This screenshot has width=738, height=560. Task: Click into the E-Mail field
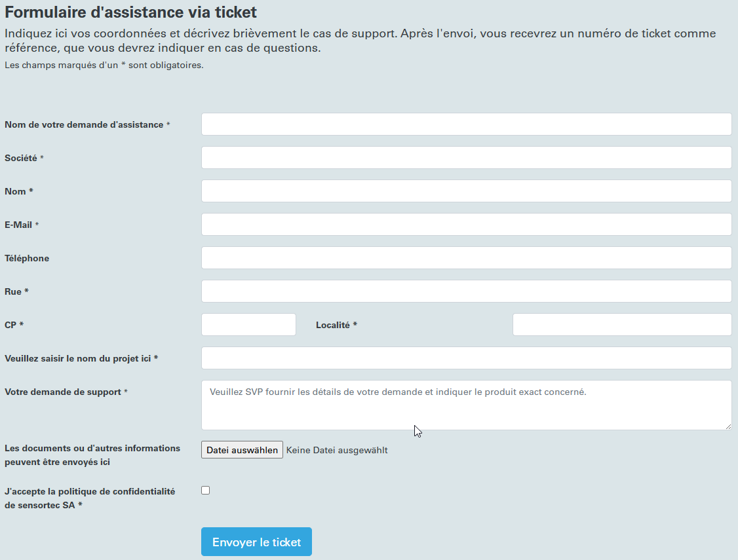(x=467, y=224)
